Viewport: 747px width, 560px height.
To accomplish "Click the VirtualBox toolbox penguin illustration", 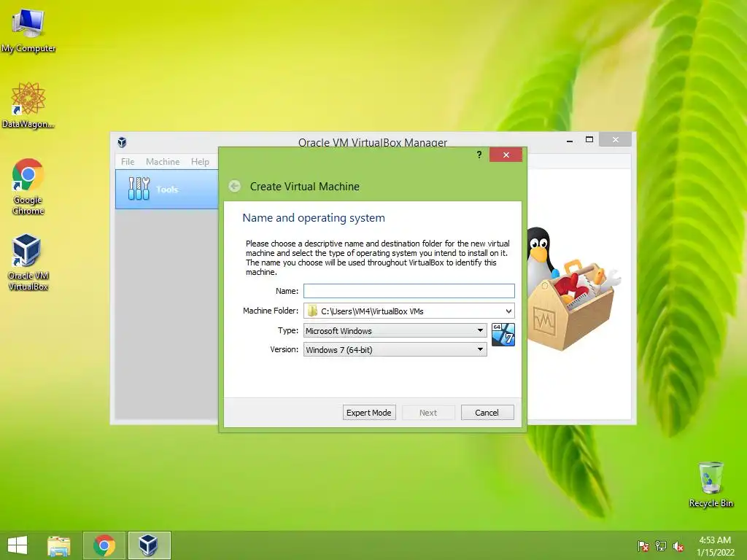I will 573,289.
